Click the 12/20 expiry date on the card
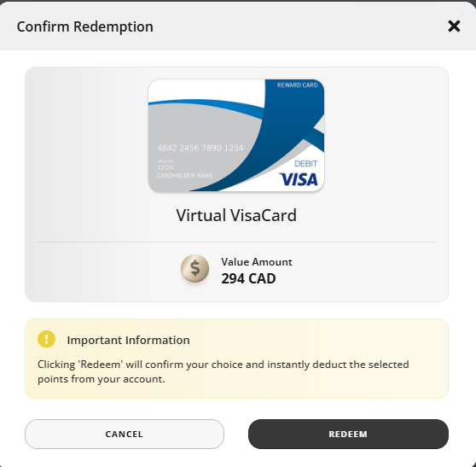Image resolution: width=476 pixels, height=467 pixels. click(165, 167)
